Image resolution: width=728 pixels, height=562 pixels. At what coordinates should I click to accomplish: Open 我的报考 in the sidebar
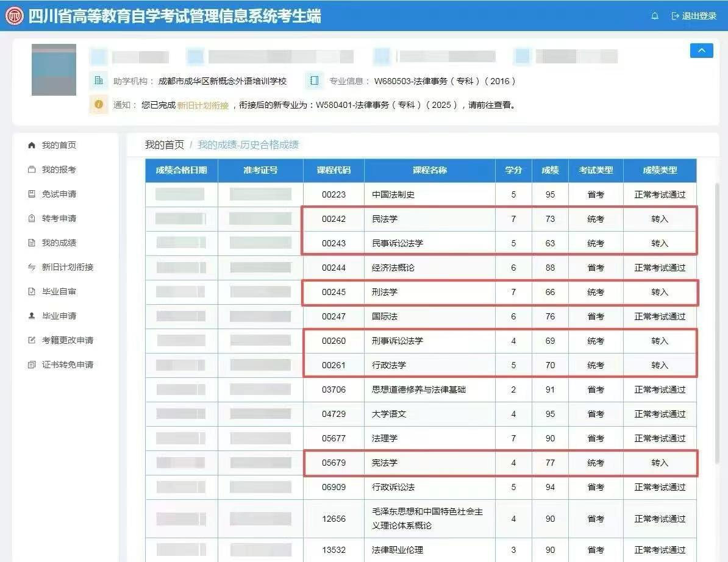pyautogui.click(x=59, y=169)
